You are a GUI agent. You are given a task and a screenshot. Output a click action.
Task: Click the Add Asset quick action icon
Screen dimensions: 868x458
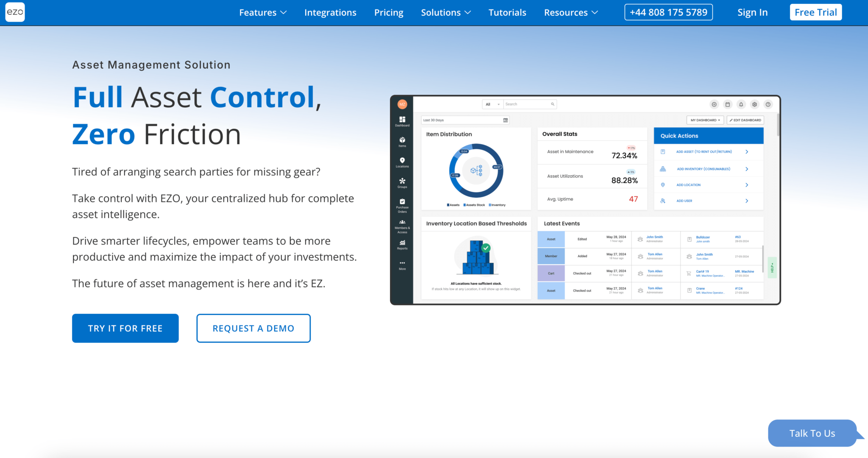pyautogui.click(x=663, y=152)
